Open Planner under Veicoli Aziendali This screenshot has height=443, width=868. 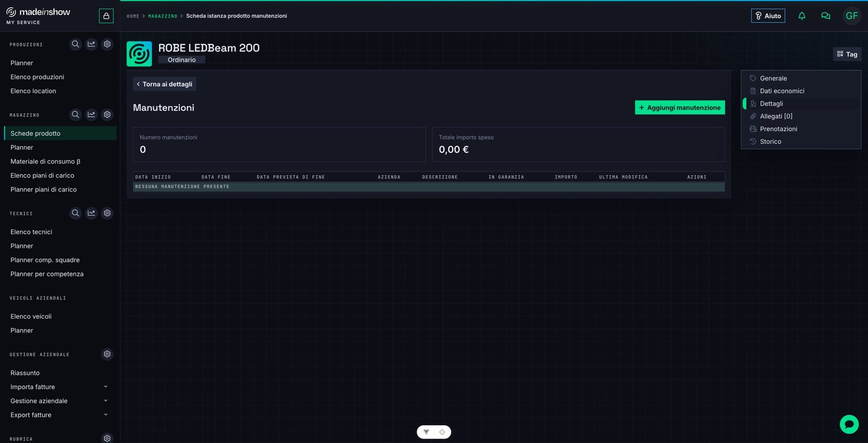tap(22, 330)
